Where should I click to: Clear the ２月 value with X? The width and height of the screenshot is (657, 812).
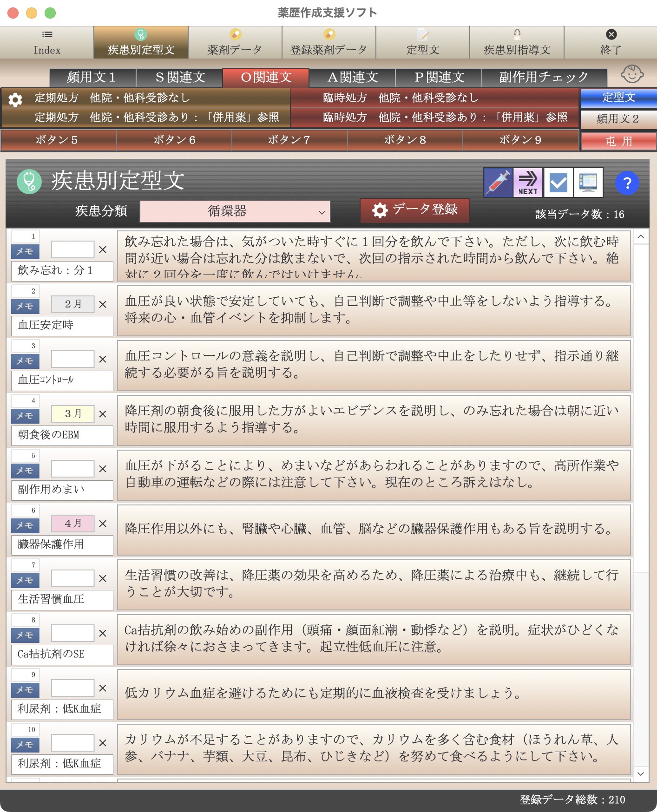[103, 304]
